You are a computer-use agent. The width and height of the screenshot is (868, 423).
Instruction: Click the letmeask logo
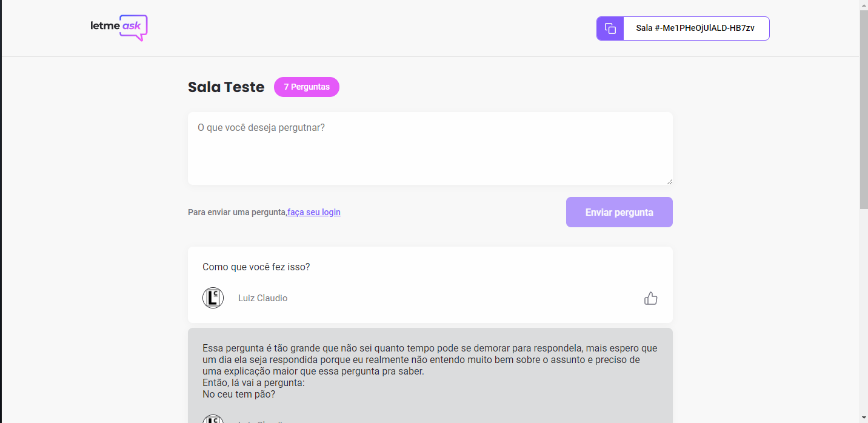pyautogui.click(x=119, y=28)
